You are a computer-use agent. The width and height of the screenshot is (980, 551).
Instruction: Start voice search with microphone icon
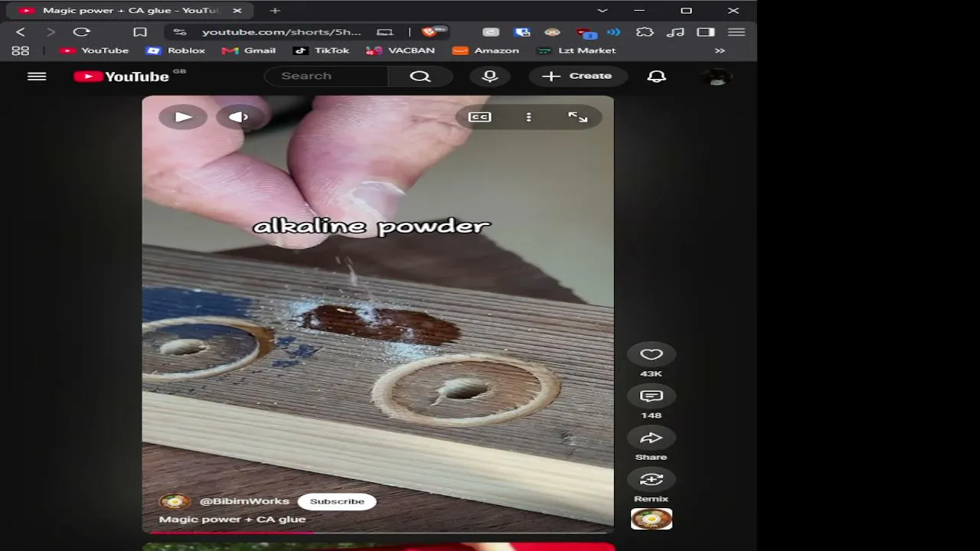pos(490,77)
